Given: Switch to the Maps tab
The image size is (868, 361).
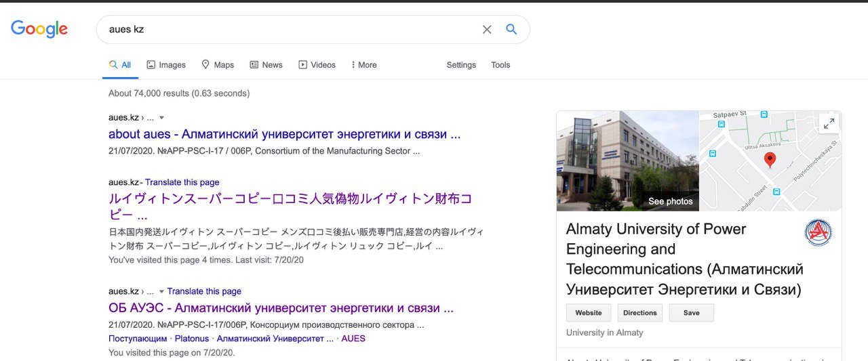Looking at the screenshot, I should [x=218, y=65].
